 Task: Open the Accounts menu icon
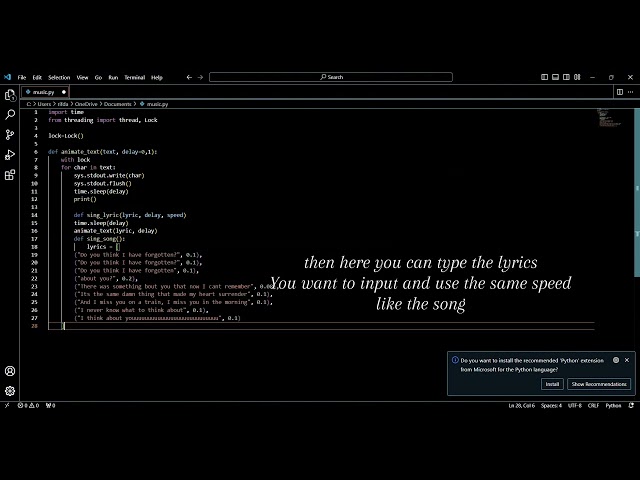coord(10,371)
